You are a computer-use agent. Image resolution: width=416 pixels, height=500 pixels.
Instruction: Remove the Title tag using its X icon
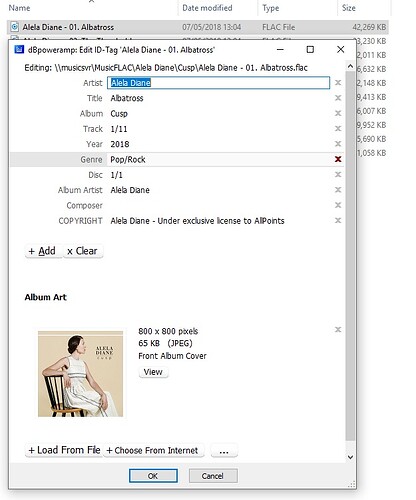coord(338,98)
